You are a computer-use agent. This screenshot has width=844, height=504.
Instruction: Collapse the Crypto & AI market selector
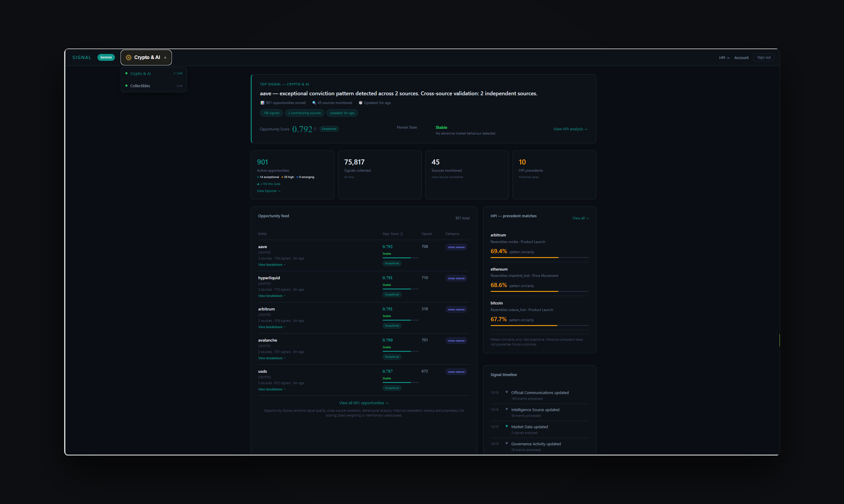pyautogui.click(x=146, y=58)
